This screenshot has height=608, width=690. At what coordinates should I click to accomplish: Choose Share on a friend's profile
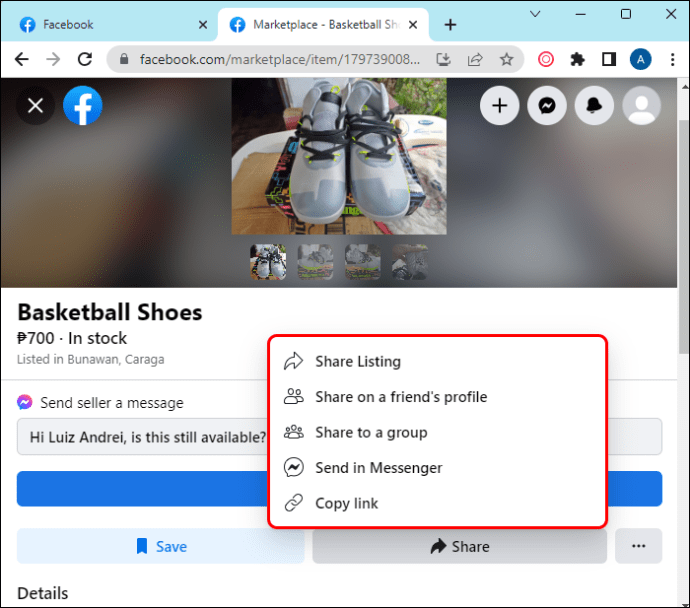pos(400,397)
